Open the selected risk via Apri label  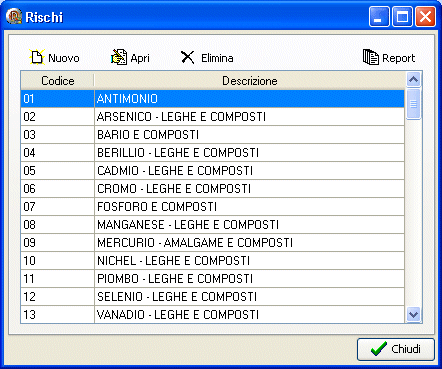(140, 58)
